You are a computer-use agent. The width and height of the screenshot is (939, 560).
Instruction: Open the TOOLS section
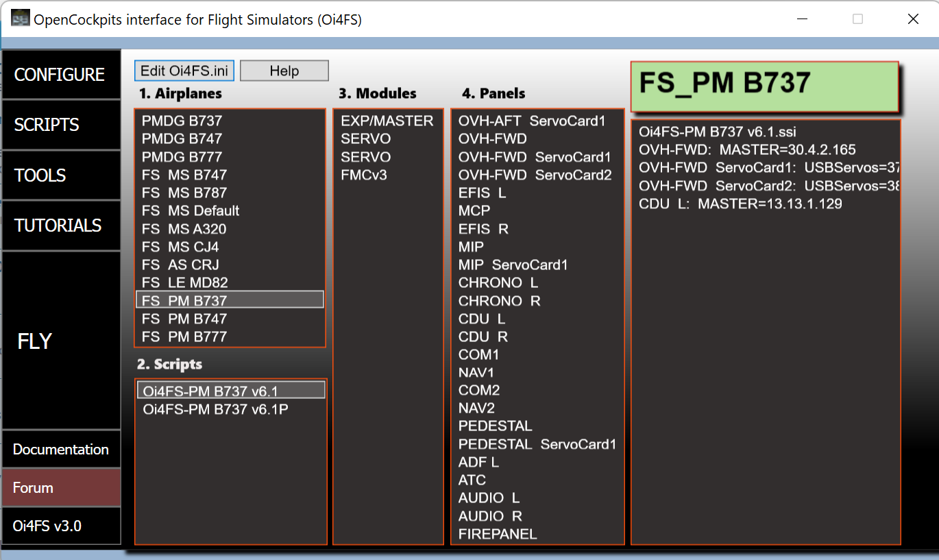tap(60, 175)
